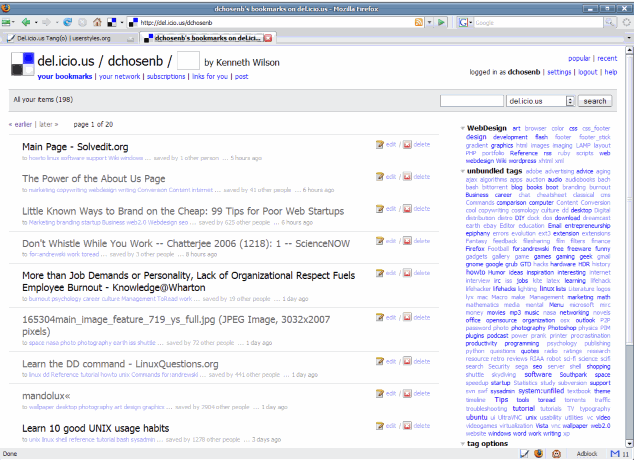This screenshot has height=460, width=634.
Task: Click the Google search engine icon
Action: (463, 23)
